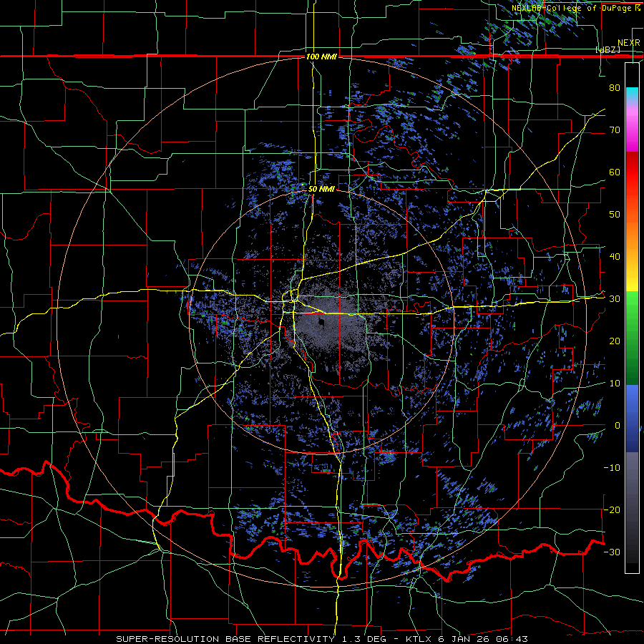Click the 0 value on the dBZ scale
Viewport: 644px width, 644px height.
618,426
